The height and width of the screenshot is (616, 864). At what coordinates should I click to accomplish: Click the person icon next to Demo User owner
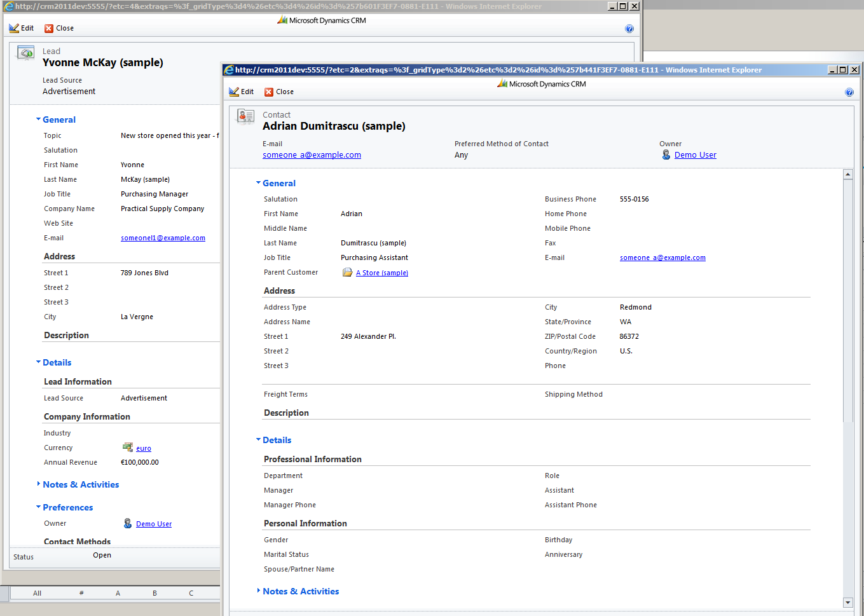click(x=666, y=154)
